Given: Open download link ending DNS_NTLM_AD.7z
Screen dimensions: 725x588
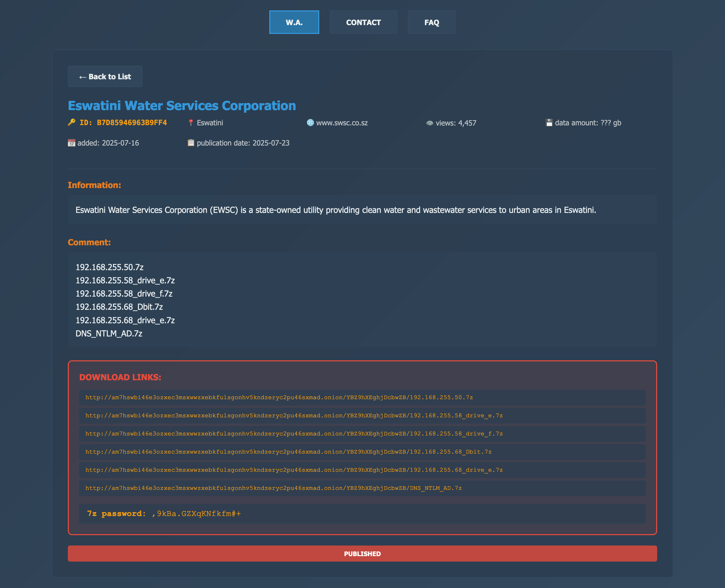Looking at the screenshot, I should pos(362,489).
